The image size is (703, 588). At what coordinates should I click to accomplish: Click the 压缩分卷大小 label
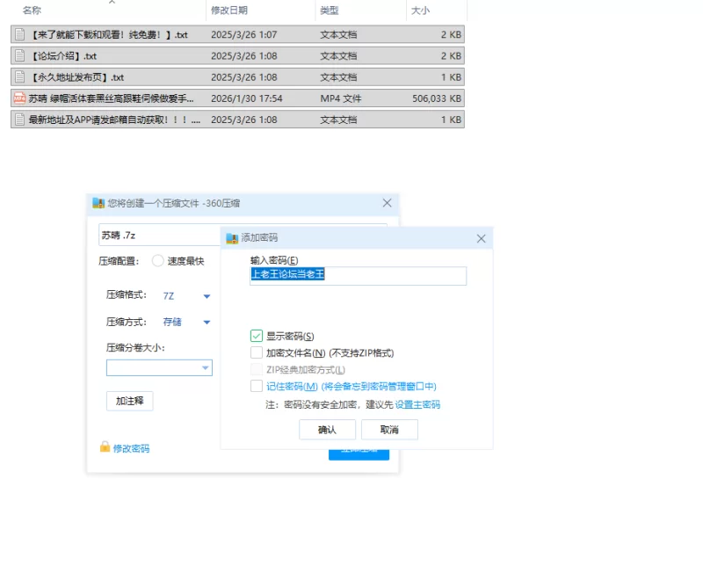coord(135,347)
